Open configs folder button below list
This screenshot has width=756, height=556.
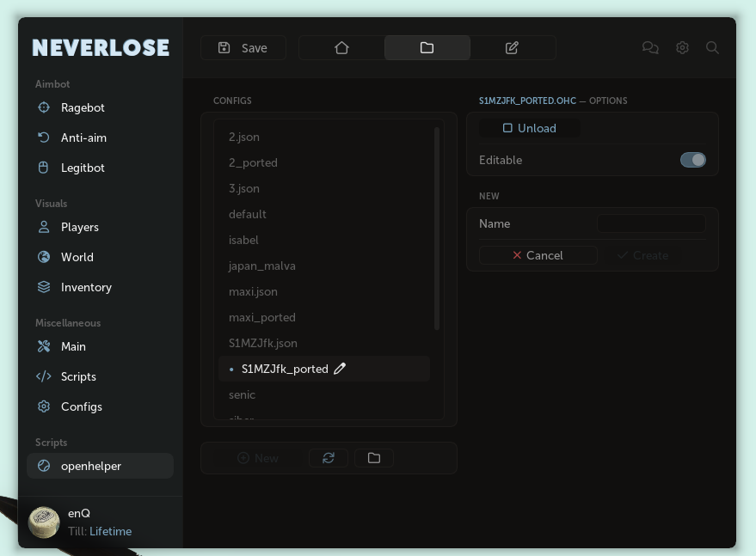[374, 458]
